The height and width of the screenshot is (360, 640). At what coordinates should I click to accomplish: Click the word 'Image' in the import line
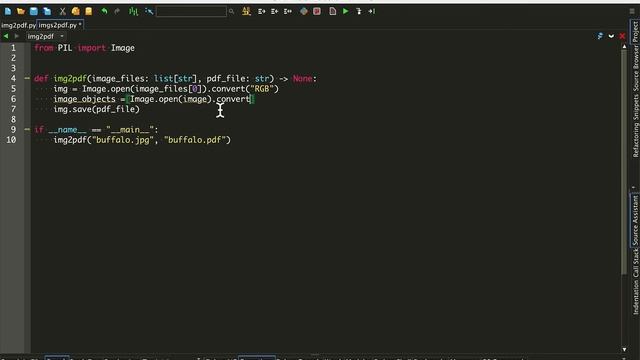click(123, 48)
